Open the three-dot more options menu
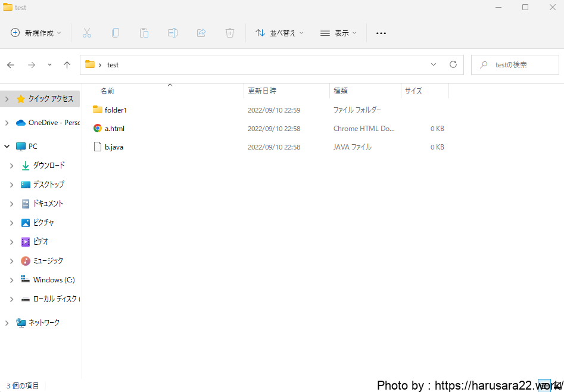This screenshot has height=392, width=564. point(381,33)
